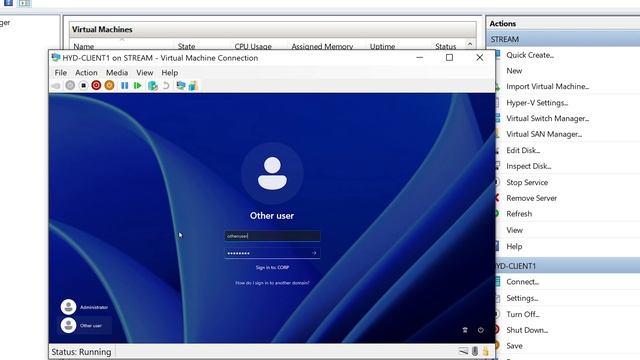Click the Ctrl+Alt+Del toolbar icon
The image size is (640, 360).
pos(56,86)
